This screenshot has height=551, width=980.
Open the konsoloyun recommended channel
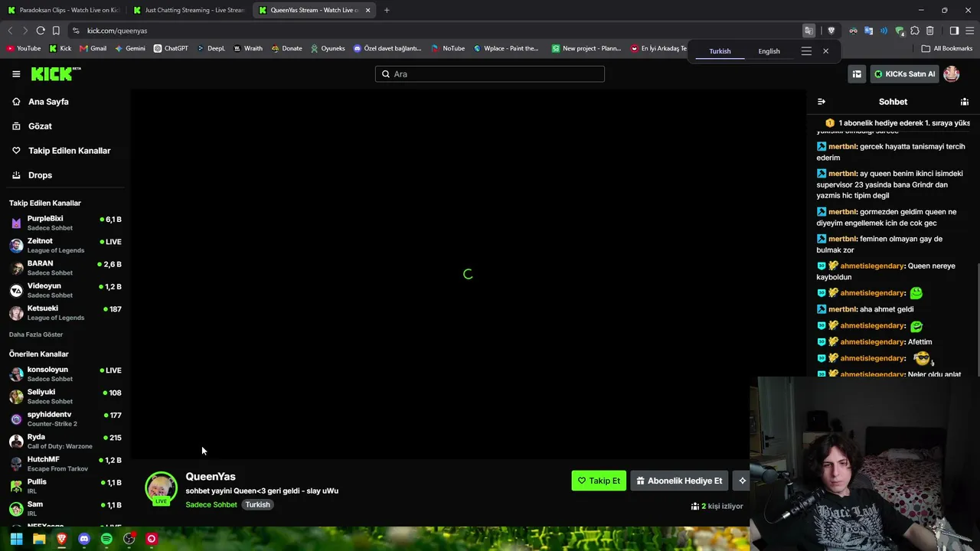point(65,373)
